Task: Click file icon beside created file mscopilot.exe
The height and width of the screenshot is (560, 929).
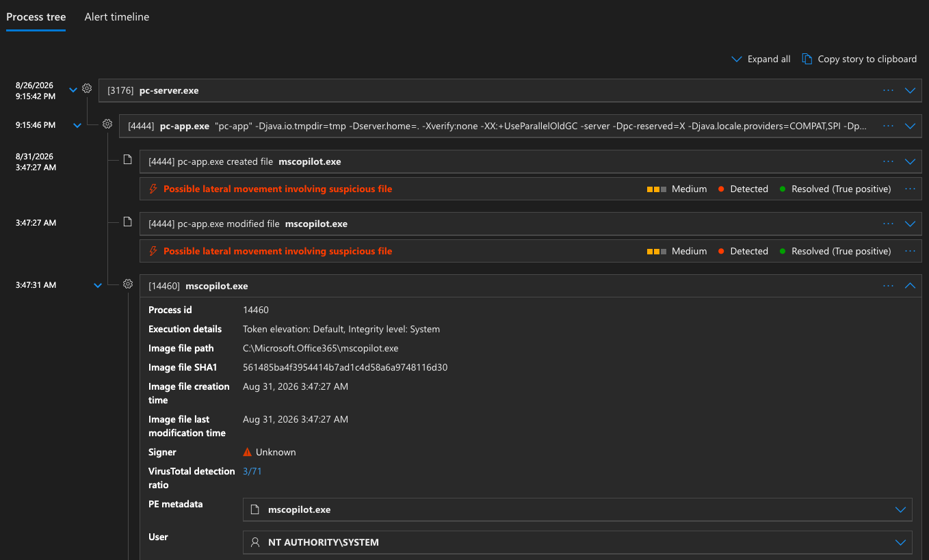Action: point(127,160)
